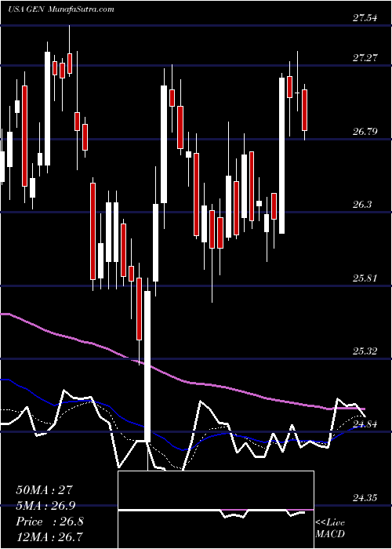The image size is (392, 549).
Task: Click the 27.27 price axis label
Action: point(365,58)
